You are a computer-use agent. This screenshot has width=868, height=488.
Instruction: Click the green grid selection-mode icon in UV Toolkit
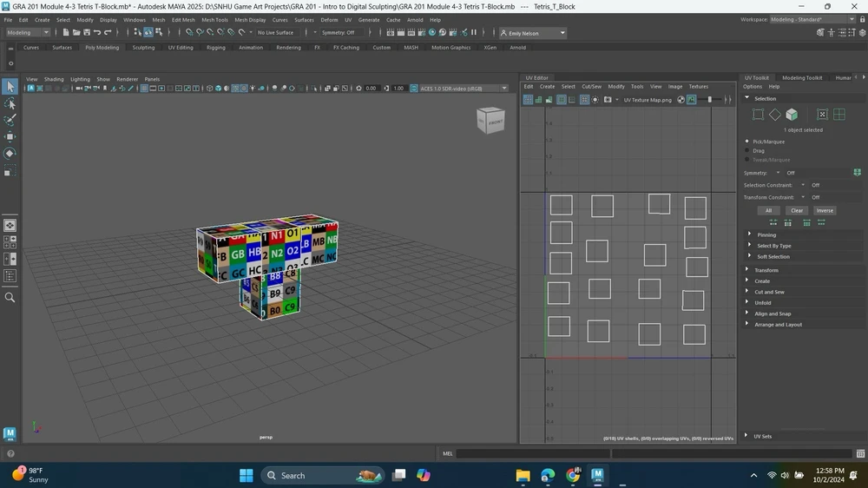(839, 114)
